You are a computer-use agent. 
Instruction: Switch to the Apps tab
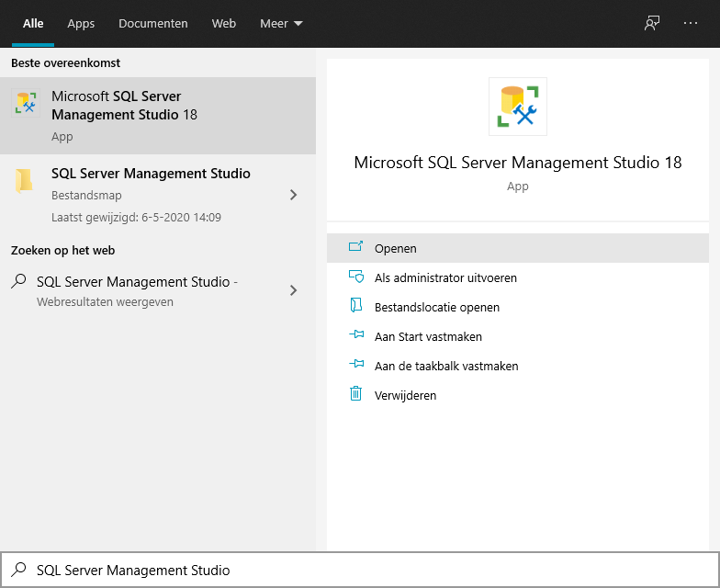[x=81, y=24]
